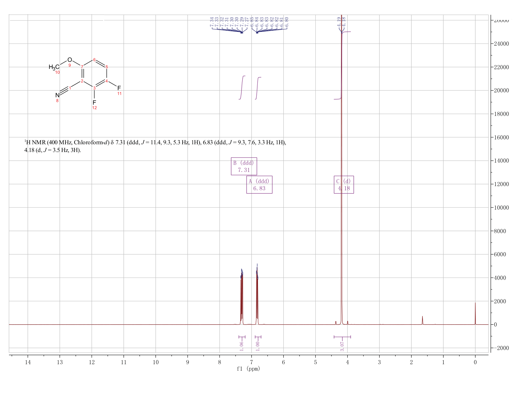The height and width of the screenshot is (399, 532).
Task: Click the integral curve above 7.31 ppm
Action: pos(242,87)
